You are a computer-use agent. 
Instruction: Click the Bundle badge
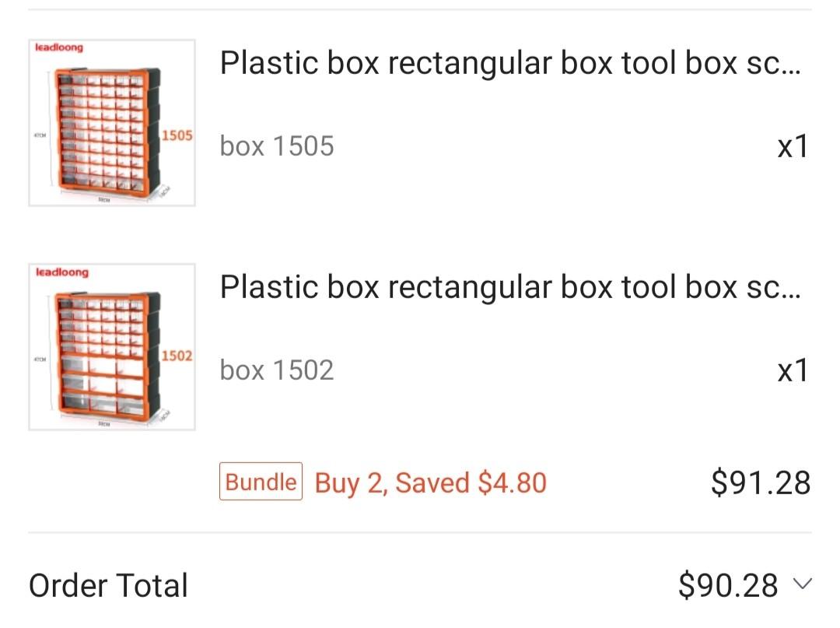(x=261, y=481)
